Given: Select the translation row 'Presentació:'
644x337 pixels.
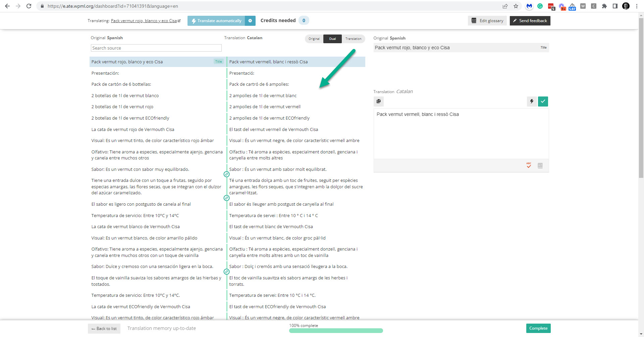Looking at the screenshot, I should 296,73.
